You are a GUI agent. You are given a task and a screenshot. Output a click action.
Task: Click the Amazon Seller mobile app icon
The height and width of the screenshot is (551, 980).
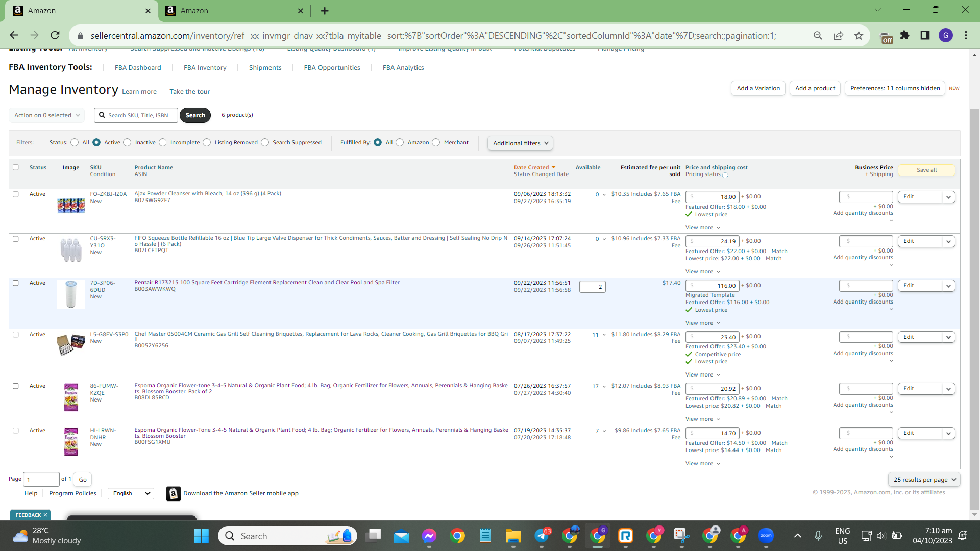174,493
